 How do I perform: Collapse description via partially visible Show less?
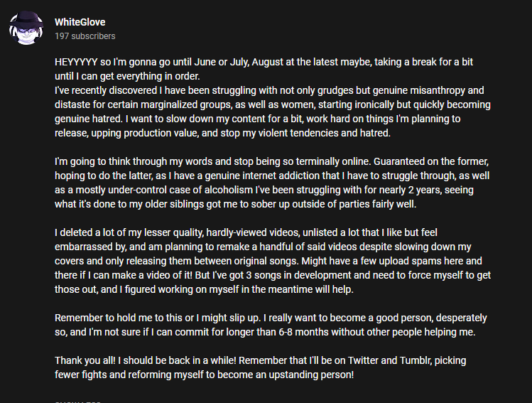77,402
